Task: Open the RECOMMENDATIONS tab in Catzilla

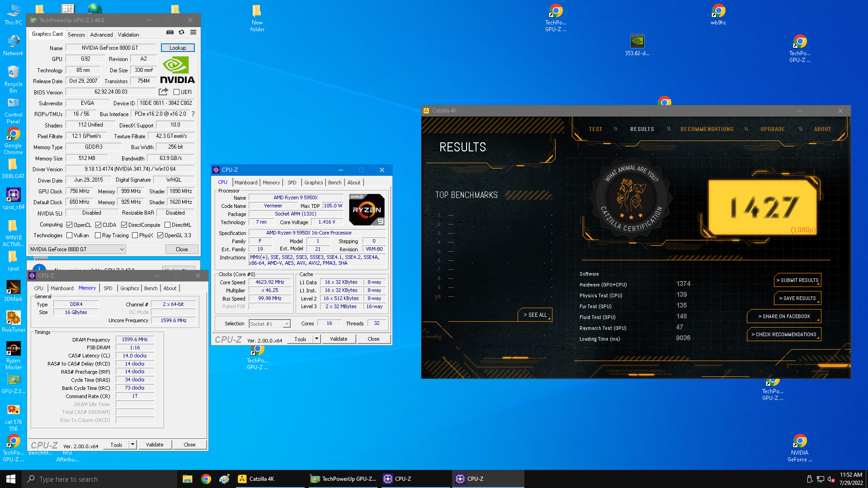Action: (x=707, y=129)
